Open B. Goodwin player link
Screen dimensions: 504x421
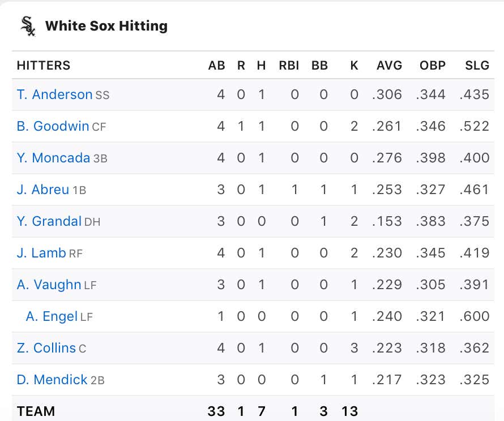53,126
